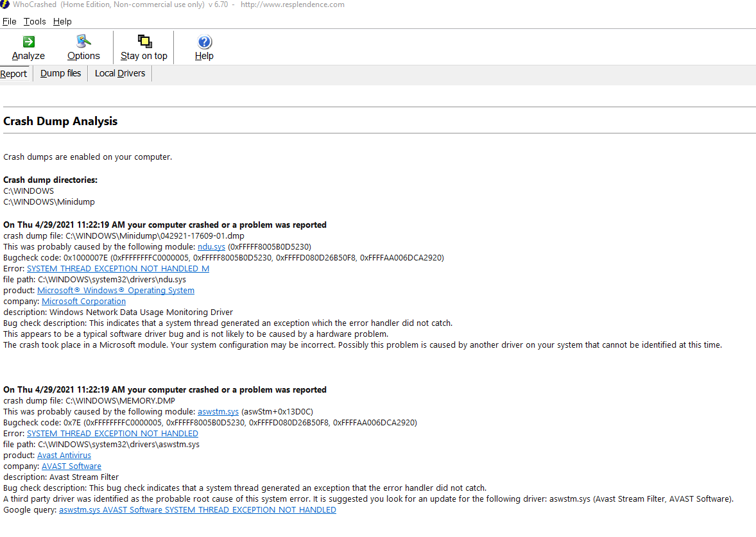Click the Bugcheck code 0x7E line

[210, 423]
